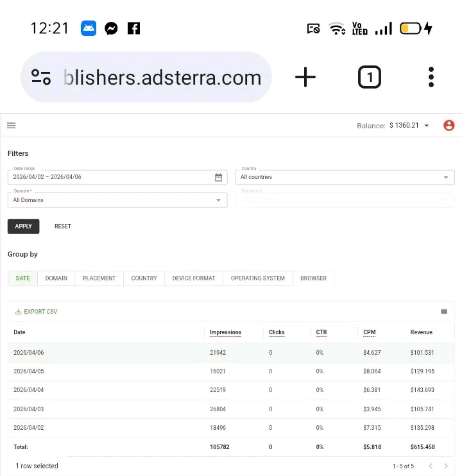The width and height of the screenshot is (462, 476).
Task: Expand the Domain dropdown
Action: tap(117, 200)
